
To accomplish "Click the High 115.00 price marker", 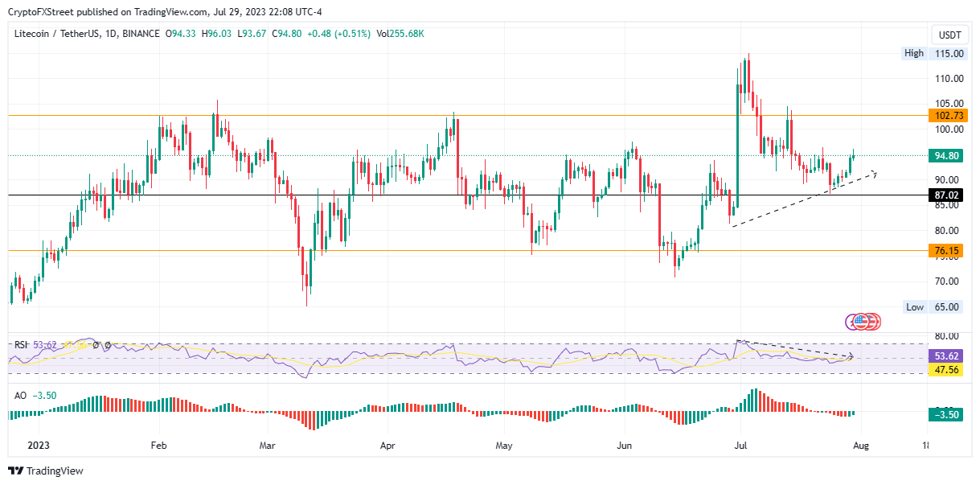I will [x=934, y=53].
